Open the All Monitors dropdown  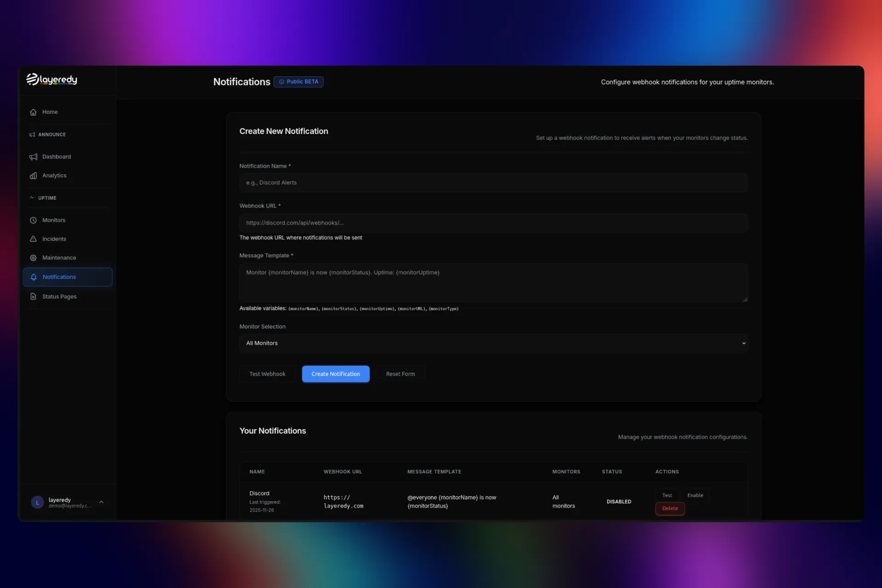[493, 343]
